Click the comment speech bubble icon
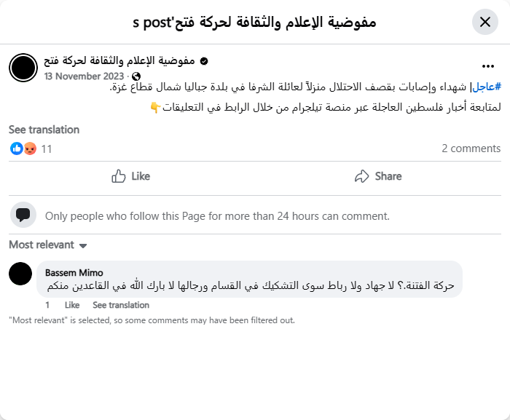The width and height of the screenshot is (510, 420). tap(23, 215)
